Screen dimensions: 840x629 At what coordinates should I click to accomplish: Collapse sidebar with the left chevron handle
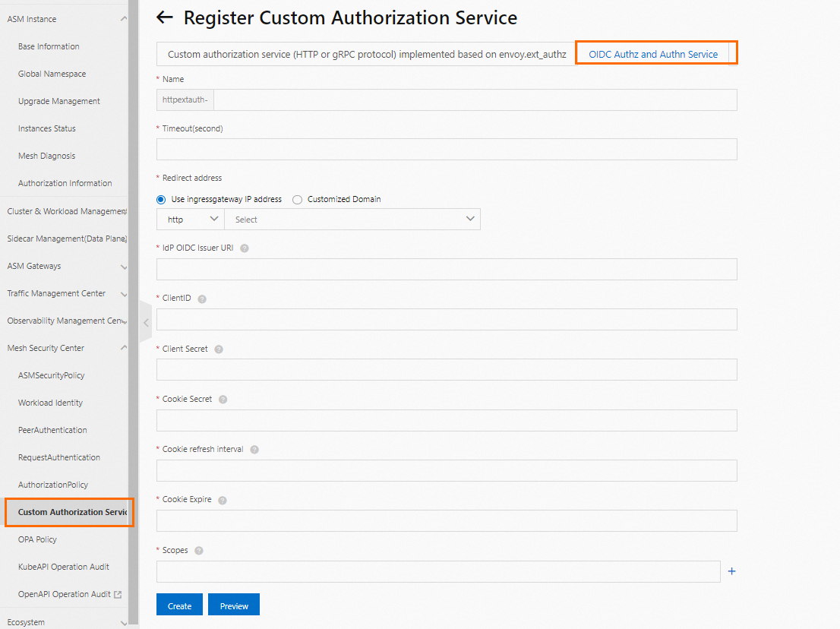coord(146,323)
